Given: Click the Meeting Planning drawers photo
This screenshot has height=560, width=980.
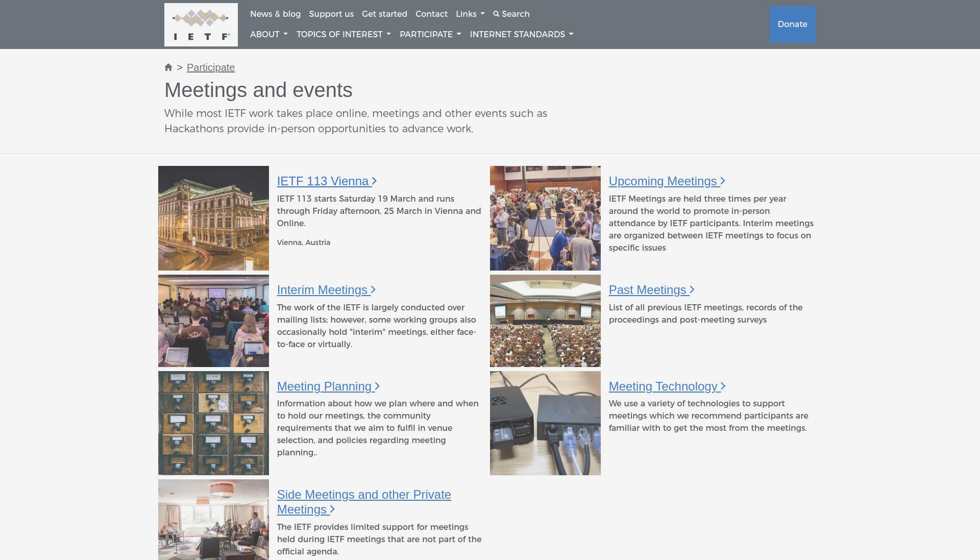Looking at the screenshot, I should point(213,423).
